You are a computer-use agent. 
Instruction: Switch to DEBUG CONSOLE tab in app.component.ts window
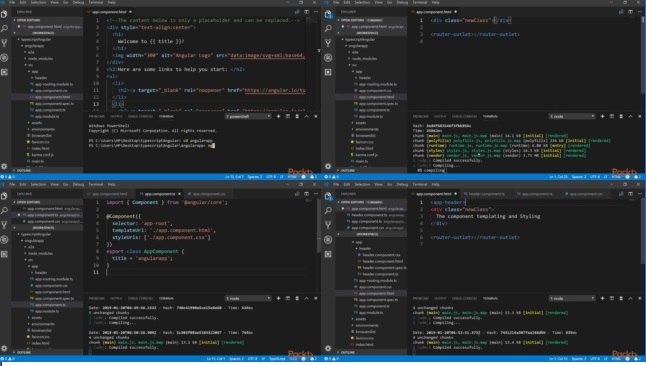pyautogui.click(x=140, y=298)
